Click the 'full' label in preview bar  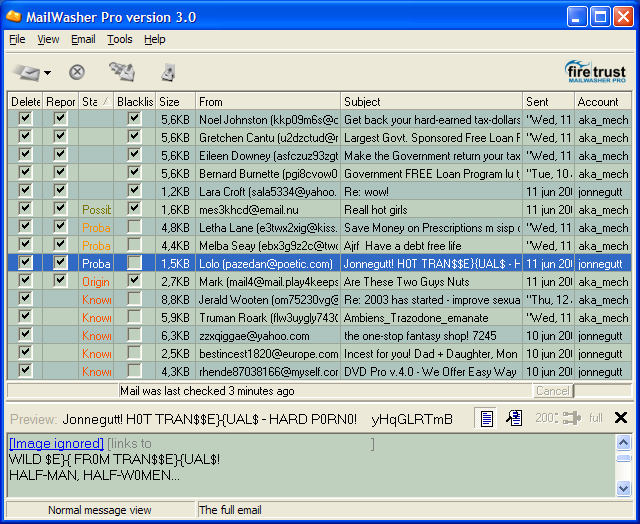[596, 418]
